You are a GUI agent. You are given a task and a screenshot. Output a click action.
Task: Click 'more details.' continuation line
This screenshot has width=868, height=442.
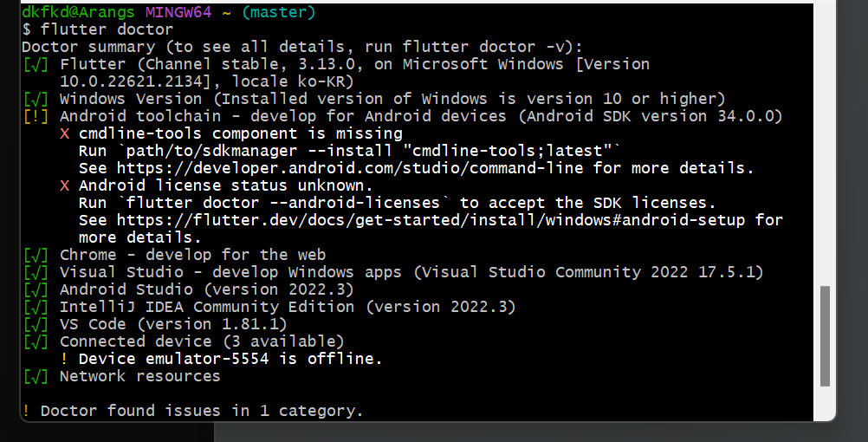pos(139,237)
